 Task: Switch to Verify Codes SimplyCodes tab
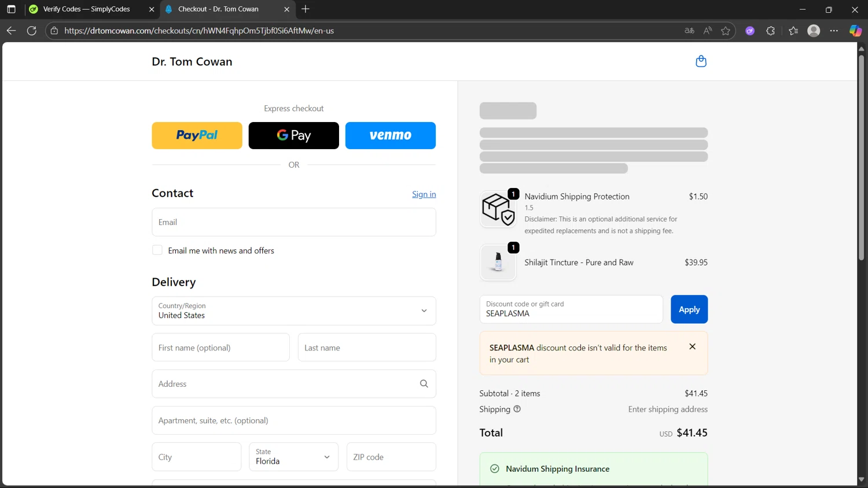87,9
